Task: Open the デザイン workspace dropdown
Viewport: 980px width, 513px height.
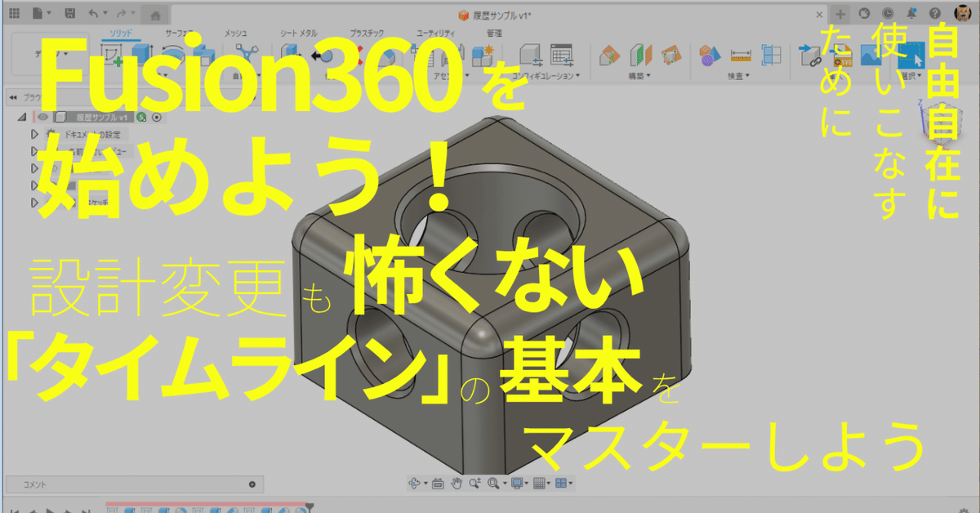Action: pyautogui.click(x=51, y=56)
